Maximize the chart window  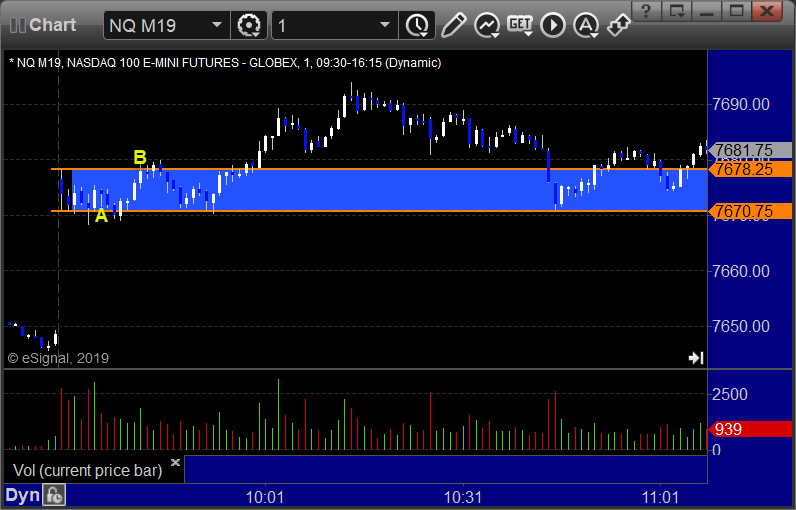[x=737, y=11]
